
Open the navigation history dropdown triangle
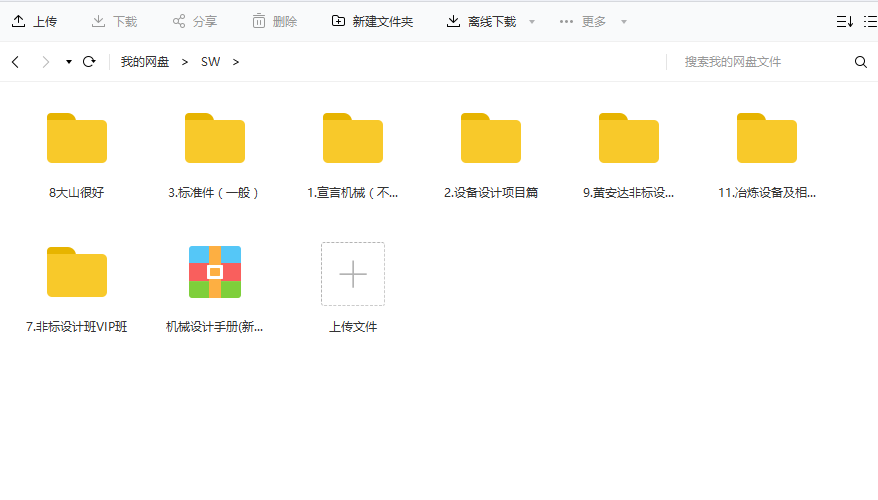[69, 62]
